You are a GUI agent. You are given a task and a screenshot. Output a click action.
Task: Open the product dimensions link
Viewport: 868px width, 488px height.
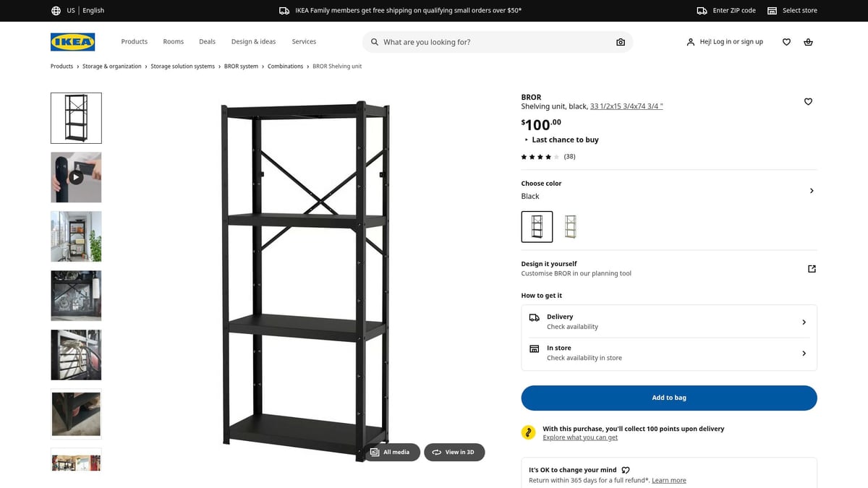[627, 105]
